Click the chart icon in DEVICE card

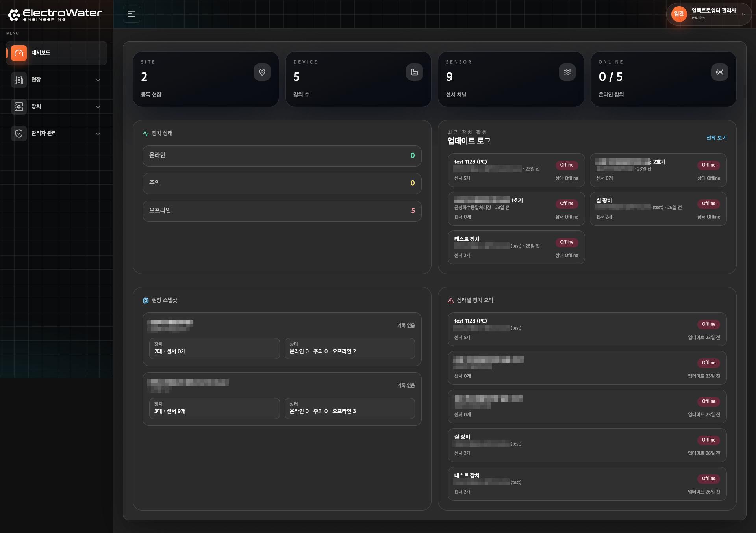[x=415, y=72]
